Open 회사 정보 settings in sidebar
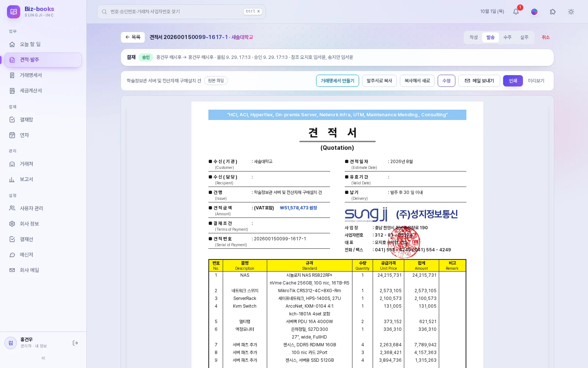This screenshot has height=368, width=588. coord(43,224)
